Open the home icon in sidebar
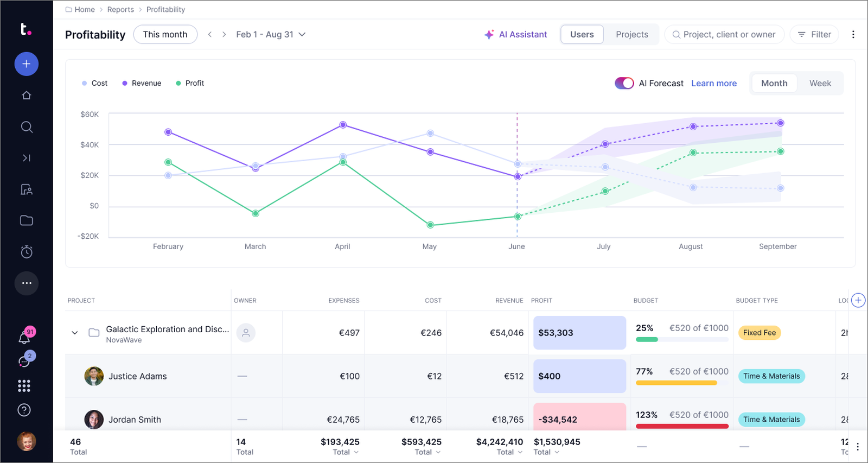This screenshot has width=868, height=463. tap(26, 96)
